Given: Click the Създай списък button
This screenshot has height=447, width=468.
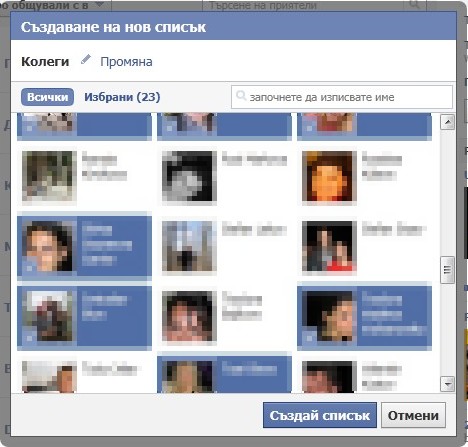Looking at the screenshot, I should click(320, 415).
